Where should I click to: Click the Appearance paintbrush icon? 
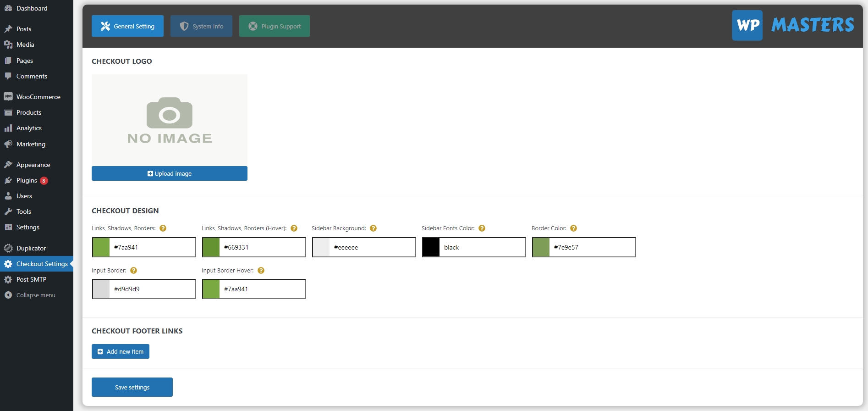click(x=8, y=165)
